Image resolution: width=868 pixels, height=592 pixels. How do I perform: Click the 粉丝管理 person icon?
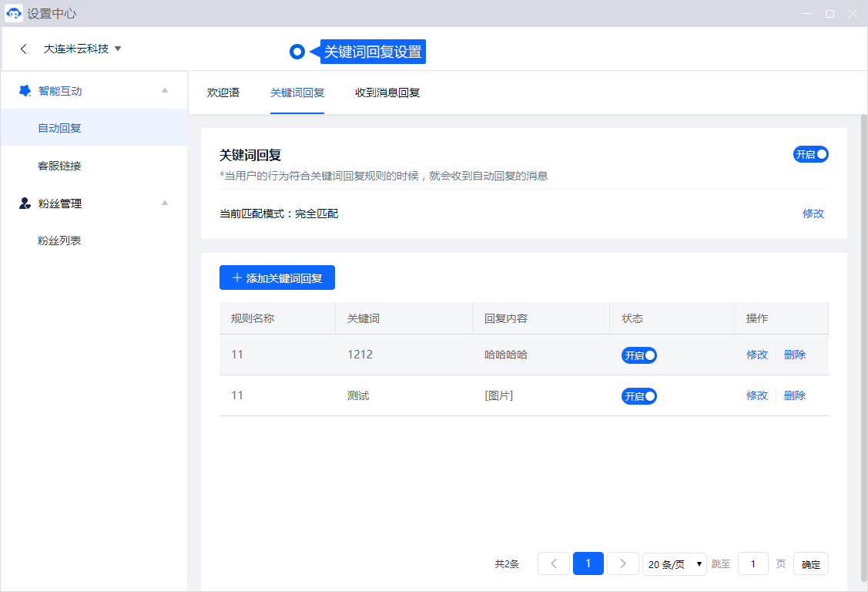click(x=25, y=203)
